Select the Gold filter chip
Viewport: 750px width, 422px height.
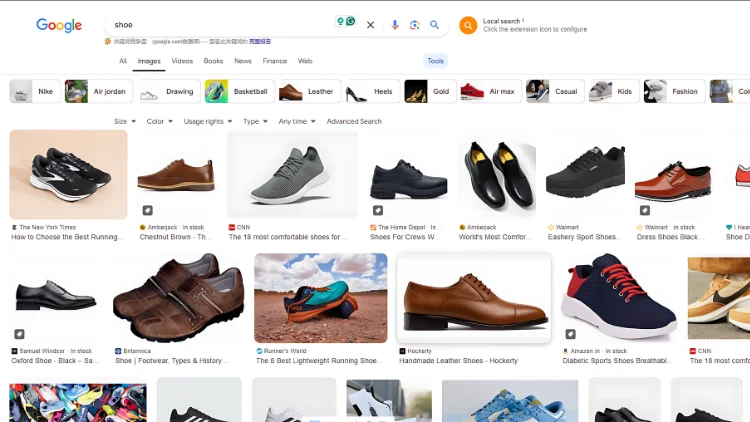coord(430,91)
